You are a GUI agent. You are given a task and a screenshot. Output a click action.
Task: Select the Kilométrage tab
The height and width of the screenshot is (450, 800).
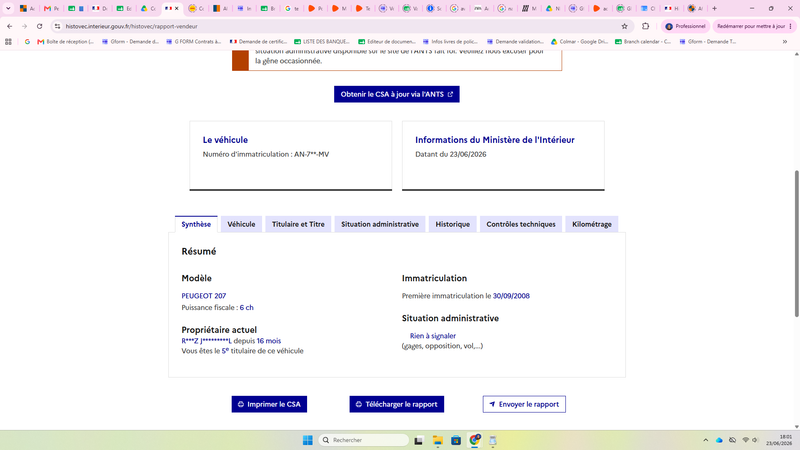(x=592, y=224)
